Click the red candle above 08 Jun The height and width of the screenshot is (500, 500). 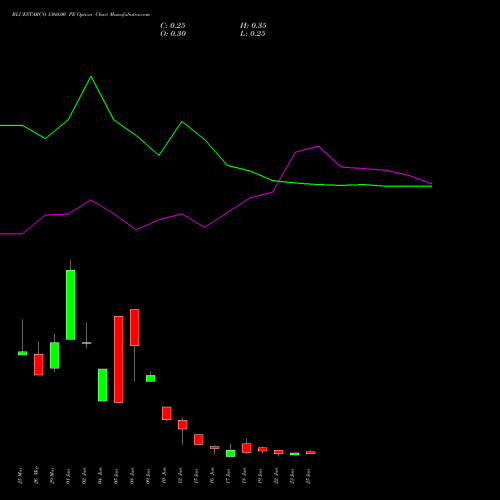tap(135, 327)
